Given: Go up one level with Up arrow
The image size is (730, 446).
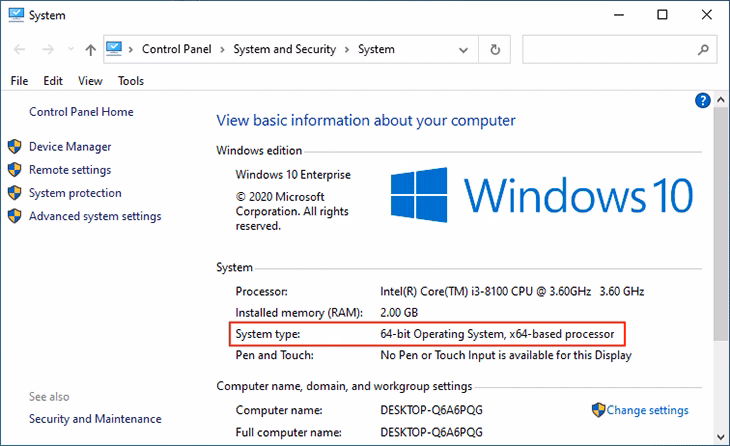Looking at the screenshot, I should click(91, 49).
